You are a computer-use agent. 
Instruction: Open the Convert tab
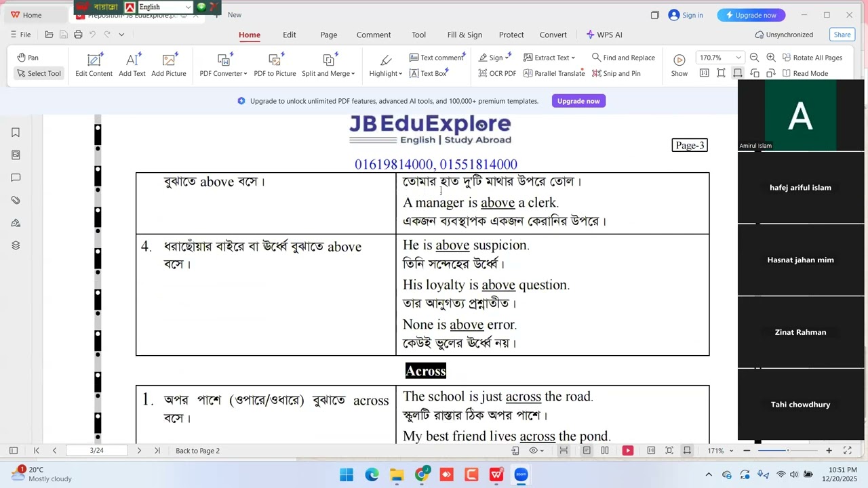[553, 35]
